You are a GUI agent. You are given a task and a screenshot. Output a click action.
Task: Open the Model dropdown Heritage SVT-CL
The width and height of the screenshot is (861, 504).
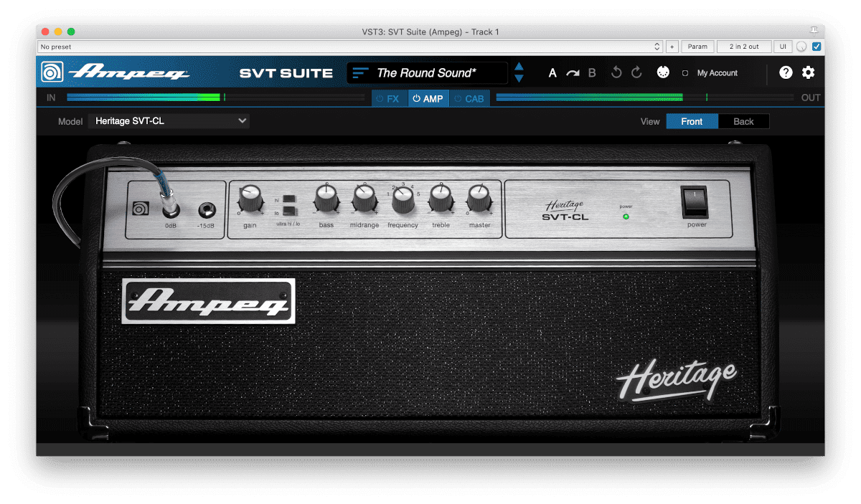(169, 121)
